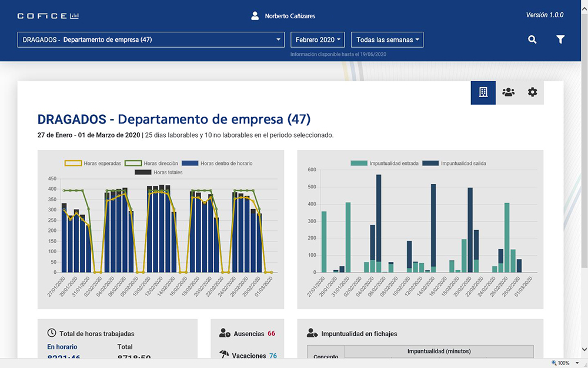Click the search magnifier icon
The width and height of the screenshot is (588, 368).
(x=532, y=39)
